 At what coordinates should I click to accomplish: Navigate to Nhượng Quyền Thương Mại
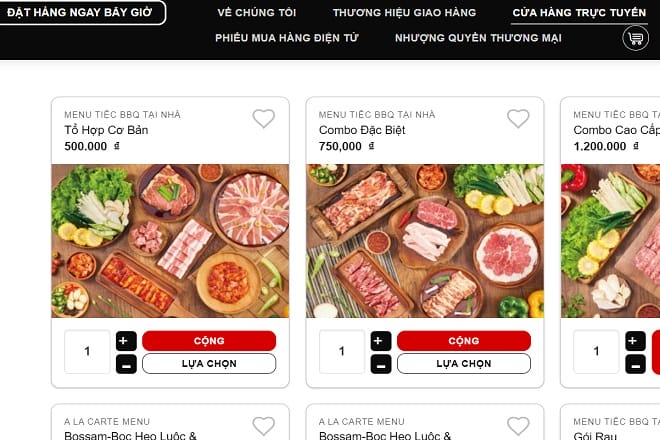tap(478, 38)
